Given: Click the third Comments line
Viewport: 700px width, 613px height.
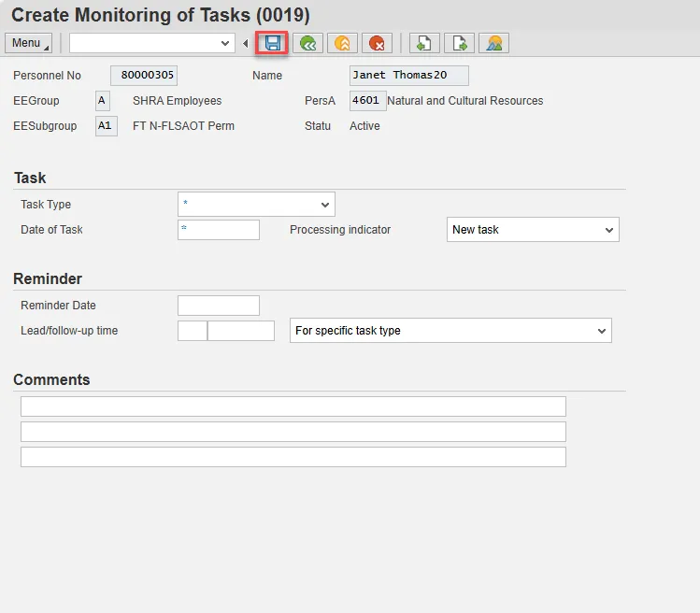Looking at the screenshot, I should (x=293, y=457).
